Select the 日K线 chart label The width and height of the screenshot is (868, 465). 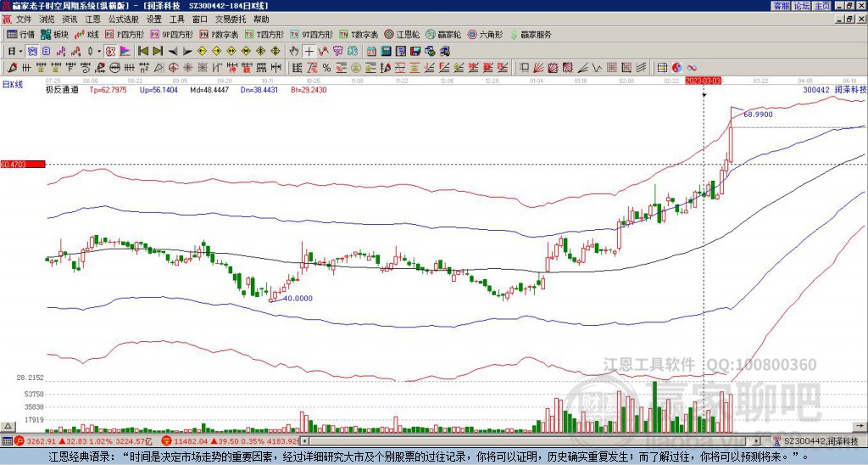(x=13, y=85)
